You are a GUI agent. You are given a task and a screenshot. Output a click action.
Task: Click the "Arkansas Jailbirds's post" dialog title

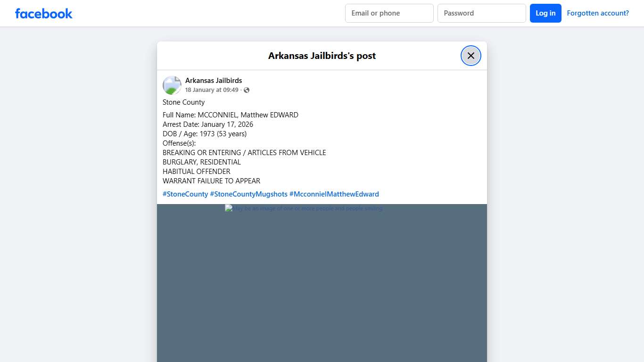[322, 56]
